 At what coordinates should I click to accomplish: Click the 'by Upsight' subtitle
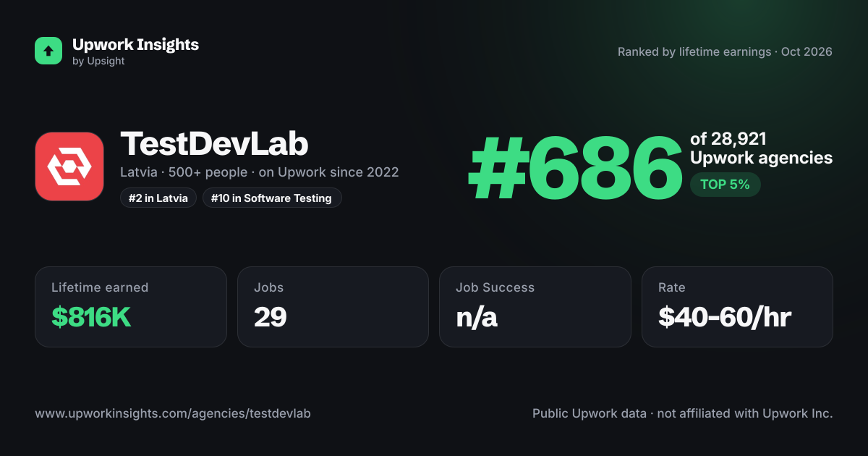[98, 62]
